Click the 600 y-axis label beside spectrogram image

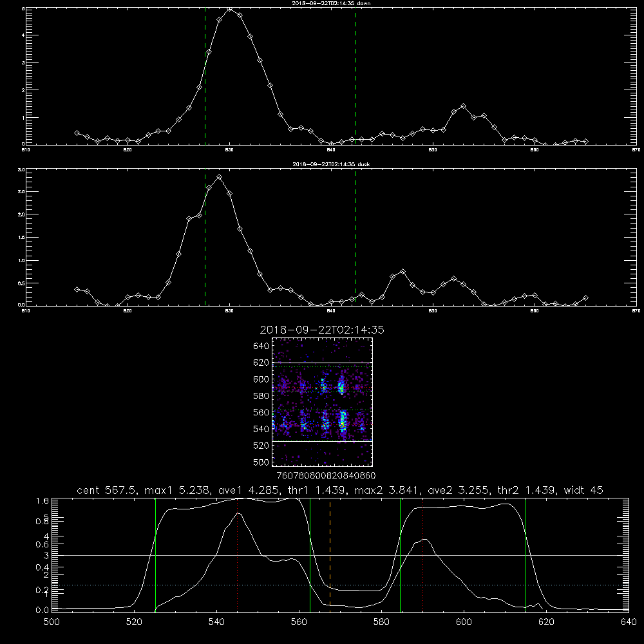[261, 379]
